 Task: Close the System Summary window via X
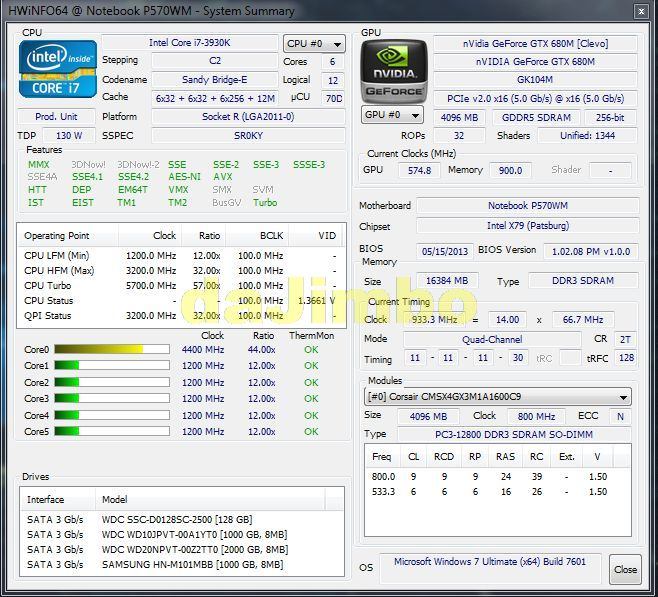pos(641,12)
